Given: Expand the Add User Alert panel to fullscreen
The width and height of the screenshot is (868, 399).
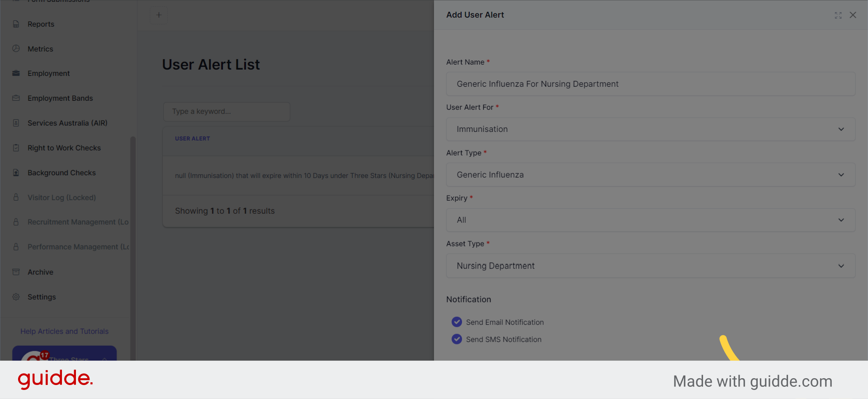Looking at the screenshot, I should 838,15.
